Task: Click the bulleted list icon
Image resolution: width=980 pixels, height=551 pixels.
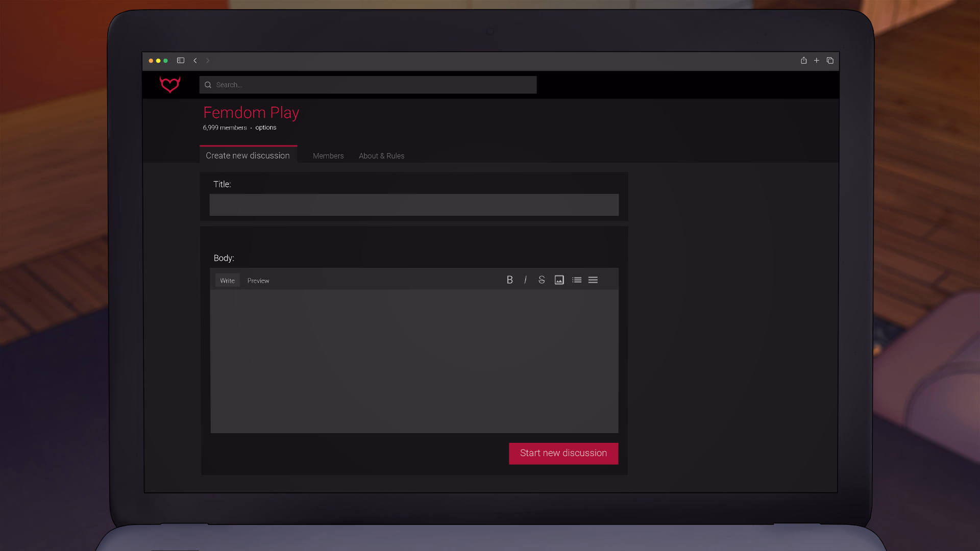Action: point(577,280)
